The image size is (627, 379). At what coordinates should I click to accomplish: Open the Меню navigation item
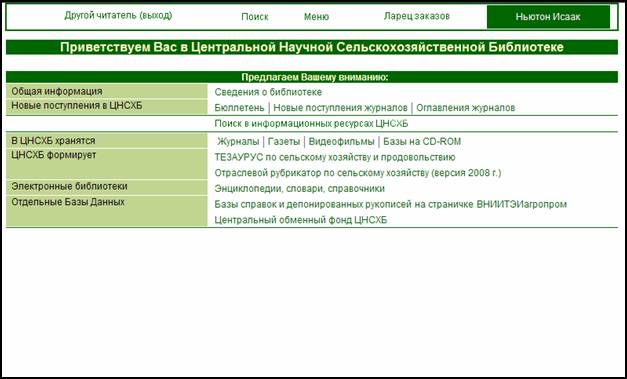point(316,17)
